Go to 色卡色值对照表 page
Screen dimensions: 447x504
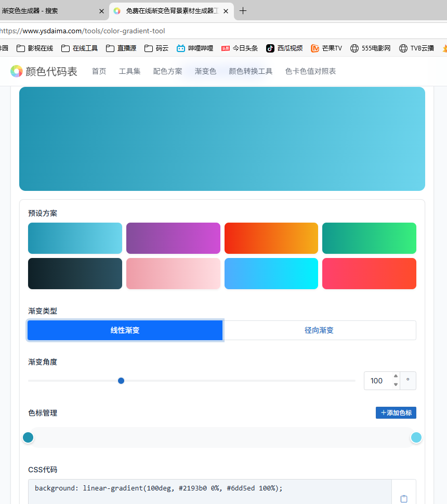pos(310,71)
